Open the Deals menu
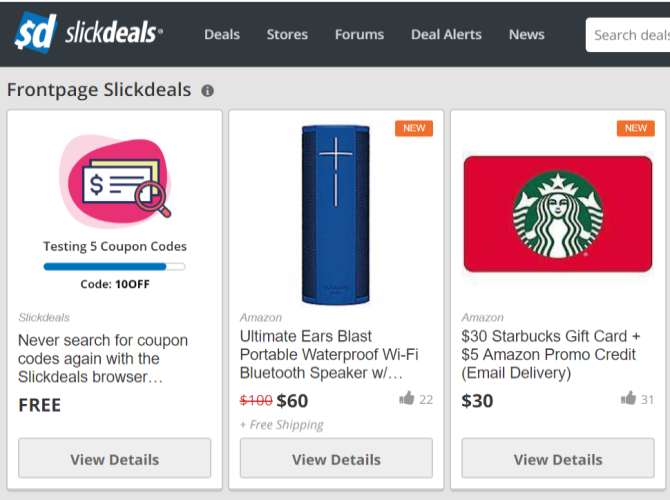 coord(222,34)
